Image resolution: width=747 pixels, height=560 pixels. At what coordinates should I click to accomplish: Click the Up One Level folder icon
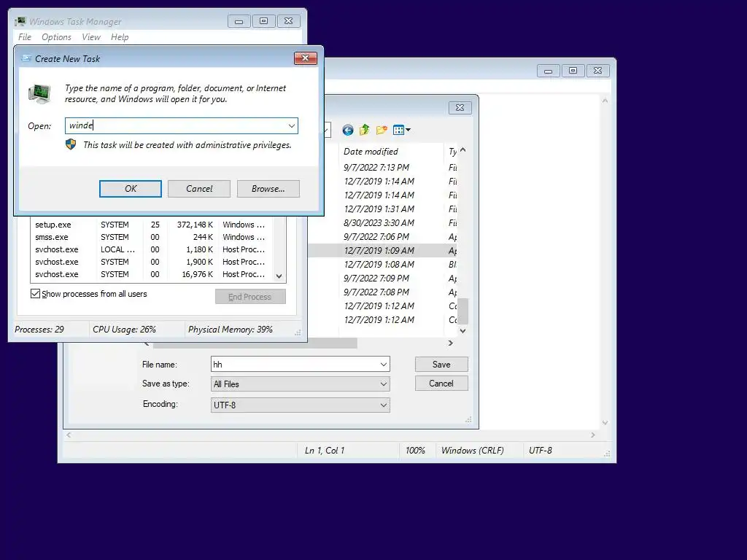point(365,130)
